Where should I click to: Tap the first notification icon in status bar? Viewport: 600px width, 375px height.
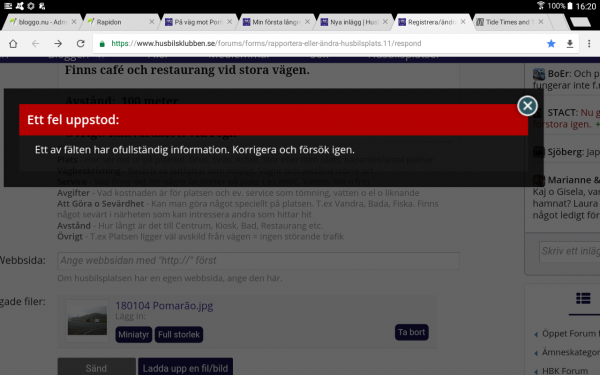point(7,6)
